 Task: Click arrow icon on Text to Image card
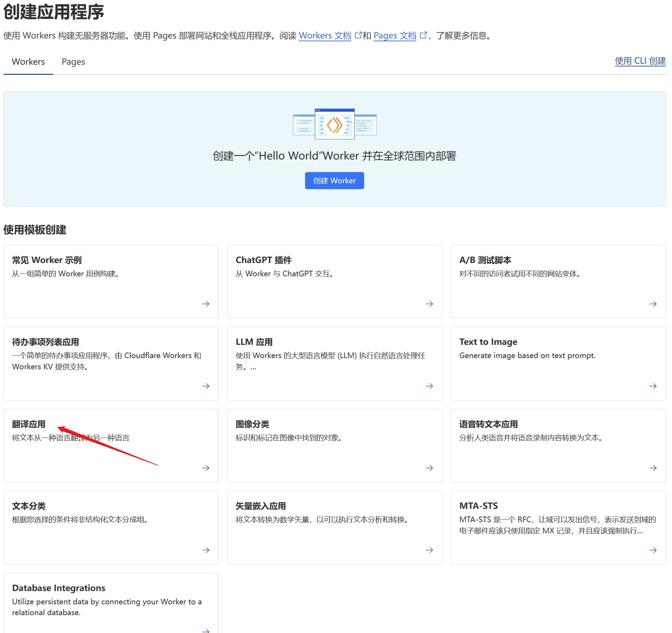click(653, 386)
